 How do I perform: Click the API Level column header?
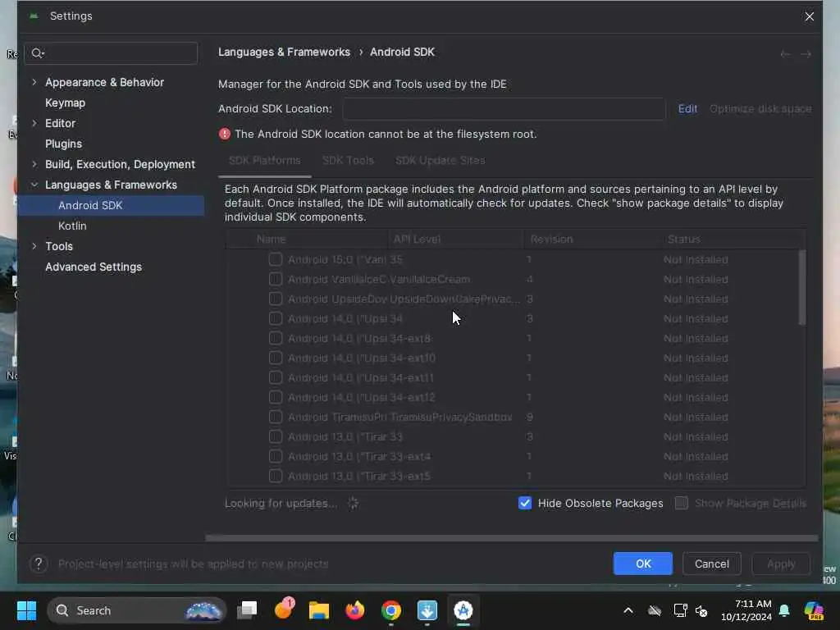click(456, 239)
